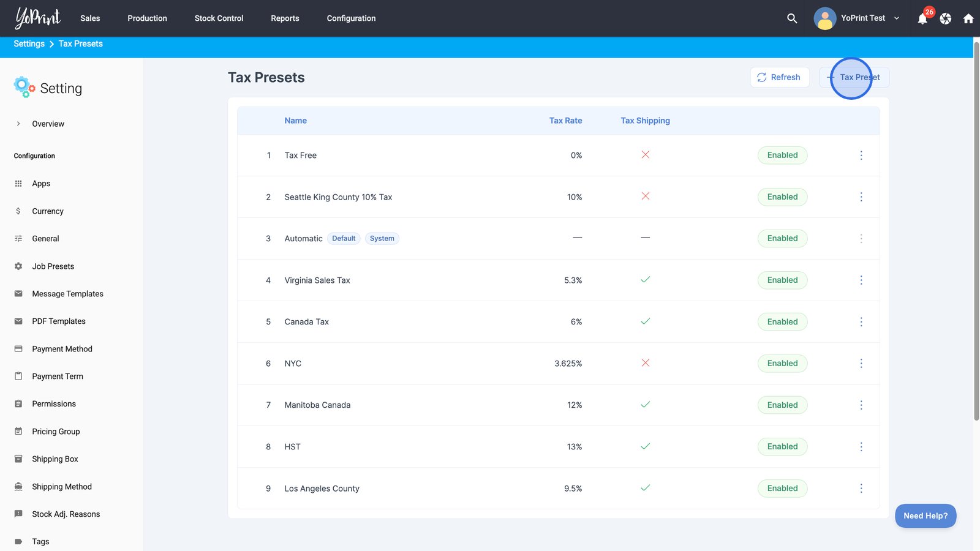Open three-dot menu for Los Angeles County
The image size is (980, 551).
click(x=861, y=489)
